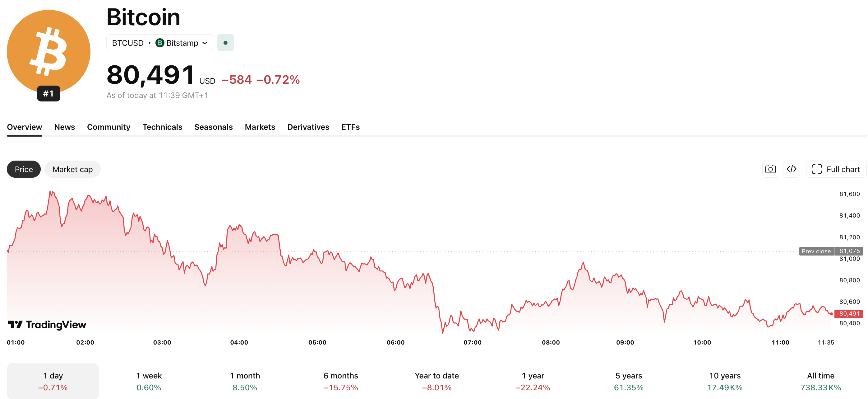Take a chart snapshot with camera icon

(x=770, y=169)
